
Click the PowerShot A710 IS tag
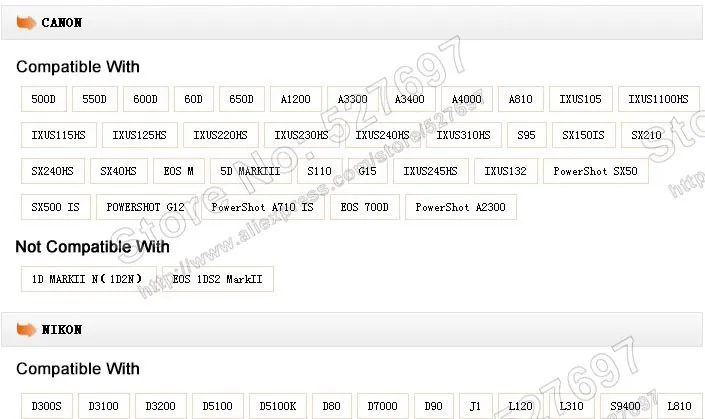tap(263, 207)
